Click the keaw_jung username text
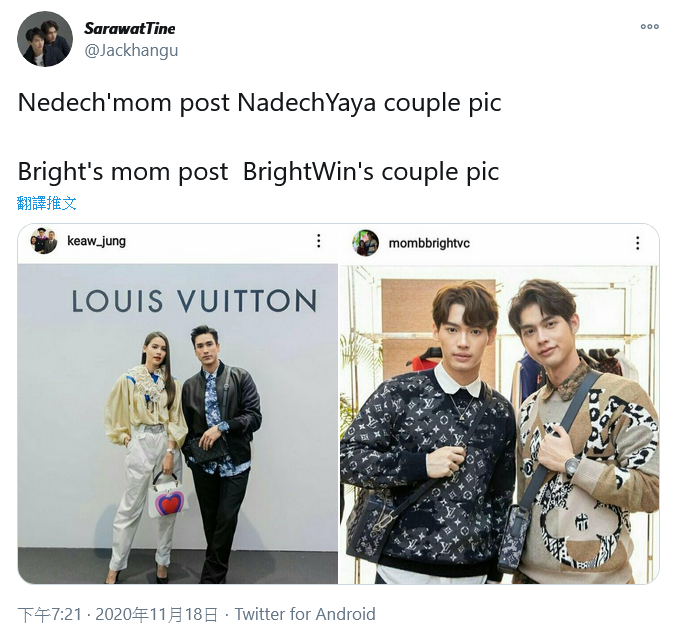 [96, 241]
